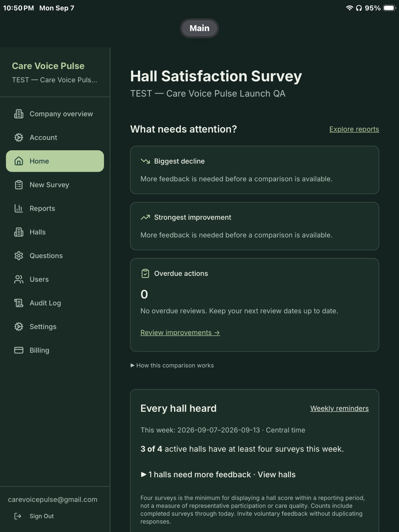This screenshot has width=399, height=532.
Task: Open Billing from the sidebar
Action: point(55,350)
